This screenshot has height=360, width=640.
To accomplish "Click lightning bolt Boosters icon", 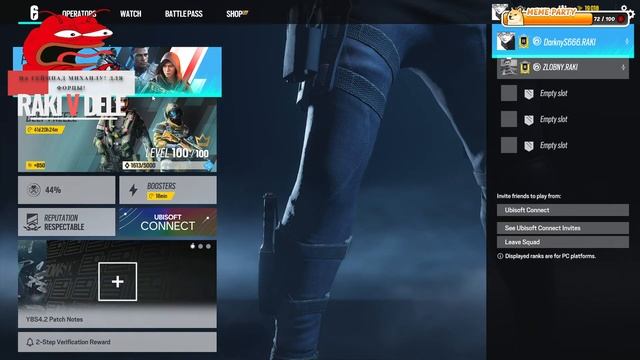I will pos(133,190).
